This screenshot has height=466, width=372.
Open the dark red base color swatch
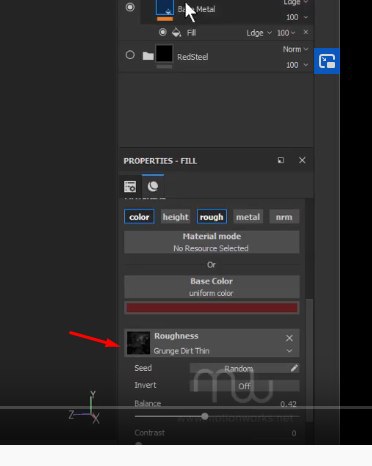[212, 308]
